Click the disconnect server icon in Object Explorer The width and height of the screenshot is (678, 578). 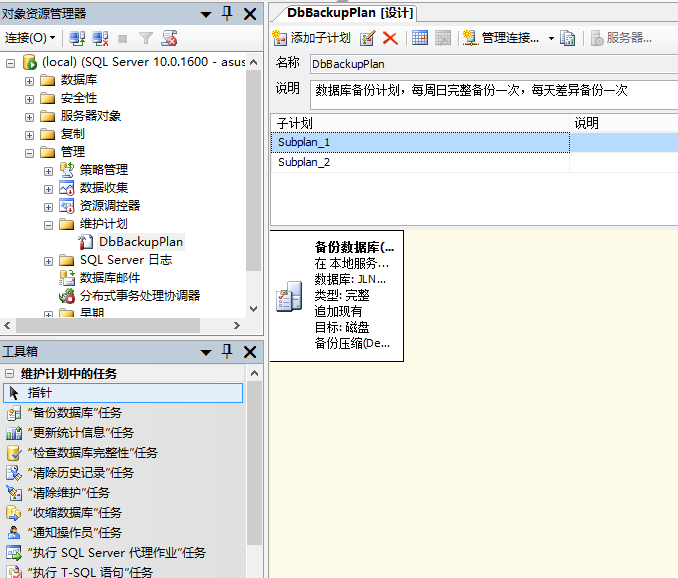pos(100,38)
